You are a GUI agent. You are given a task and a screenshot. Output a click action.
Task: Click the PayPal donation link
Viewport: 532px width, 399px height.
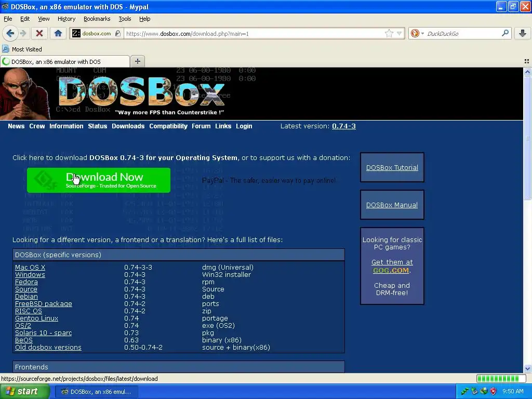click(x=269, y=180)
